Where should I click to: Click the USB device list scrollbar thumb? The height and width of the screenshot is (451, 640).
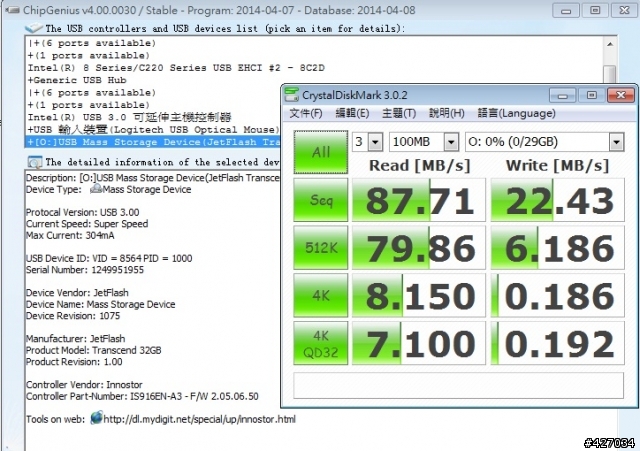click(x=610, y=74)
